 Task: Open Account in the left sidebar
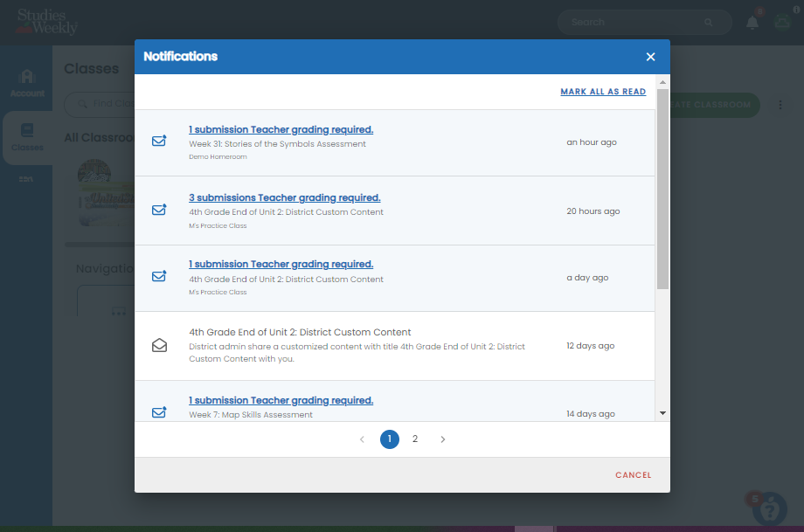point(27,83)
